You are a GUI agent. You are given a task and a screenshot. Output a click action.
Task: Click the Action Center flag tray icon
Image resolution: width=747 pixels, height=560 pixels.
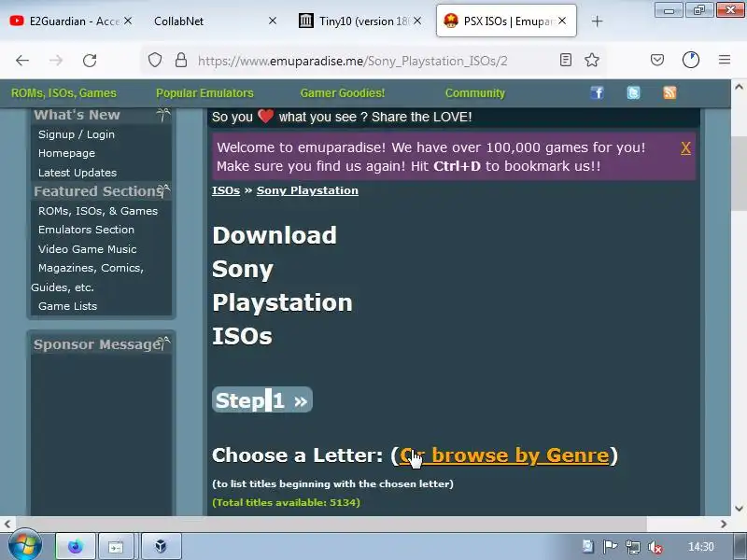(x=611, y=547)
